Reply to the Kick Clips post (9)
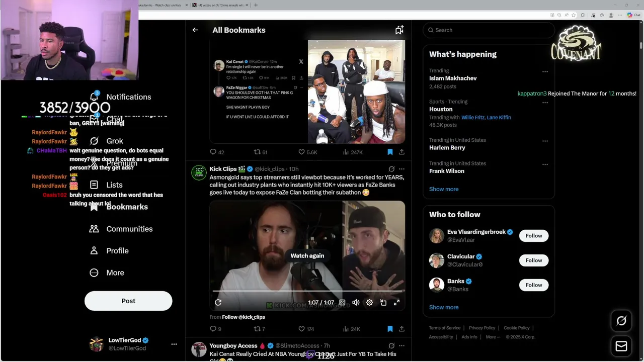Viewport: 644px width, 362px height. point(215,329)
